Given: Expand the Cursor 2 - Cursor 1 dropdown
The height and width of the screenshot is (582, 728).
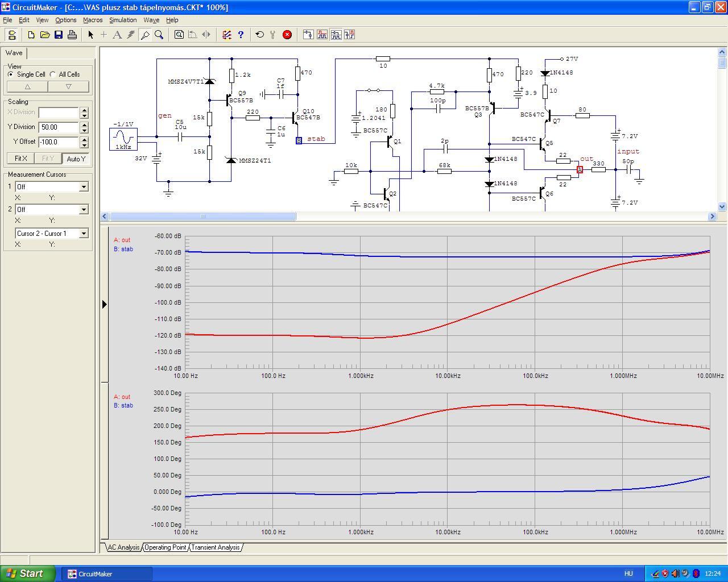Looking at the screenshot, I should tap(84, 234).
